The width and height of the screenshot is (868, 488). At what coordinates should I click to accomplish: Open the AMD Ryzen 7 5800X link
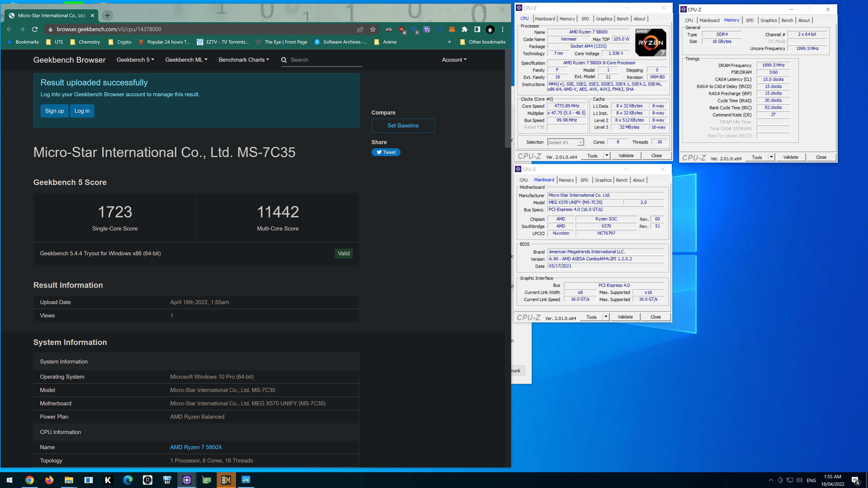click(x=196, y=447)
